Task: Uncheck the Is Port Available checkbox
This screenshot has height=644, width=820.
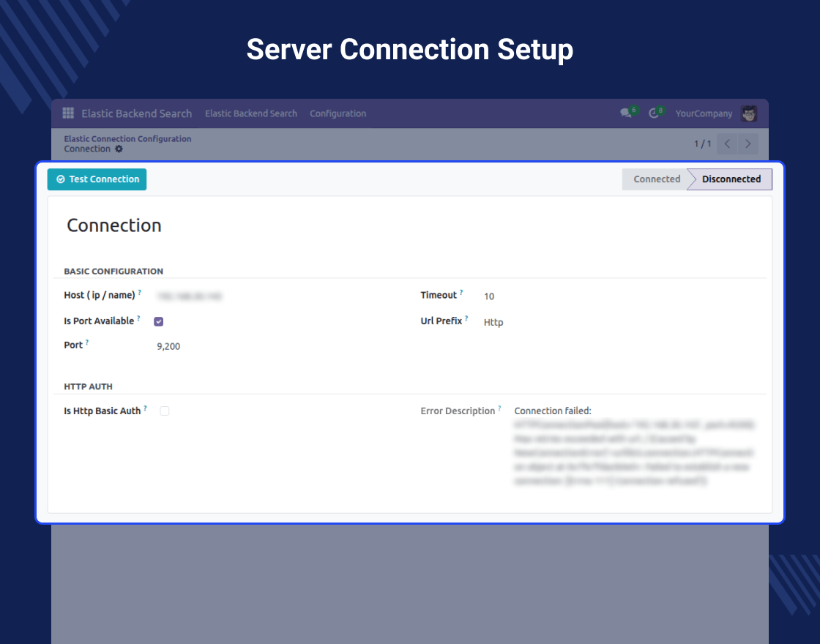Action: tap(159, 321)
